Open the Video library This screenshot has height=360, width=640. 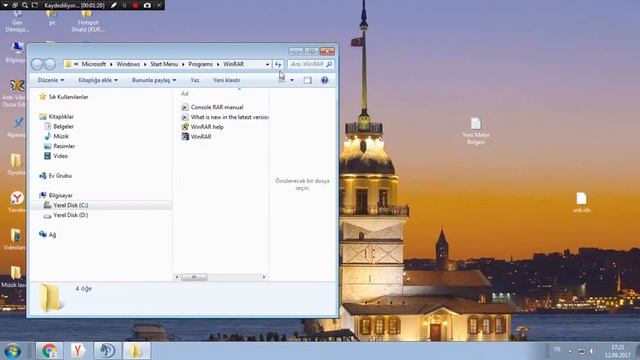point(56,156)
